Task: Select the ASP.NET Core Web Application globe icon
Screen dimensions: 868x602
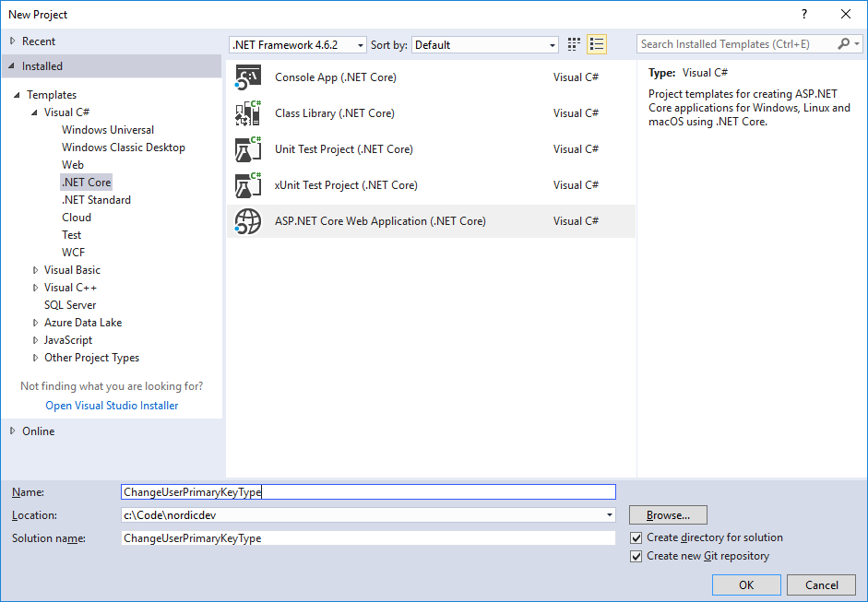Action: (x=247, y=220)
